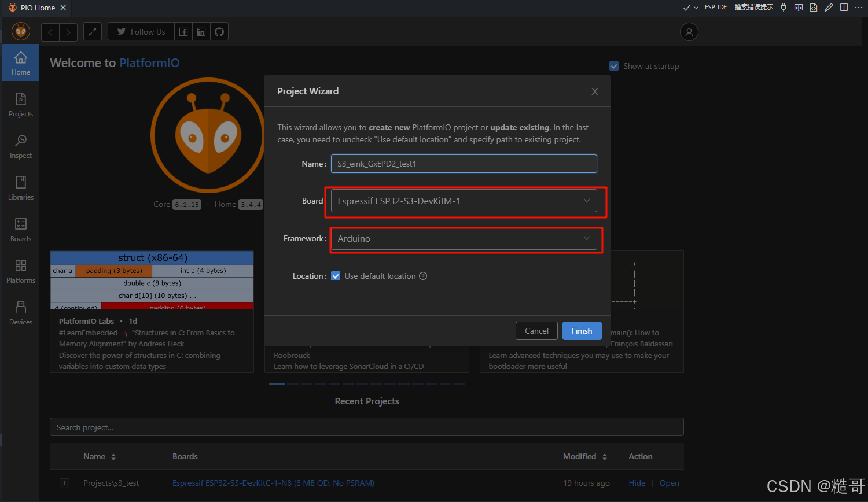
Task: Click the Projects\s3_test name cell
Action: (x=111, y=483)
